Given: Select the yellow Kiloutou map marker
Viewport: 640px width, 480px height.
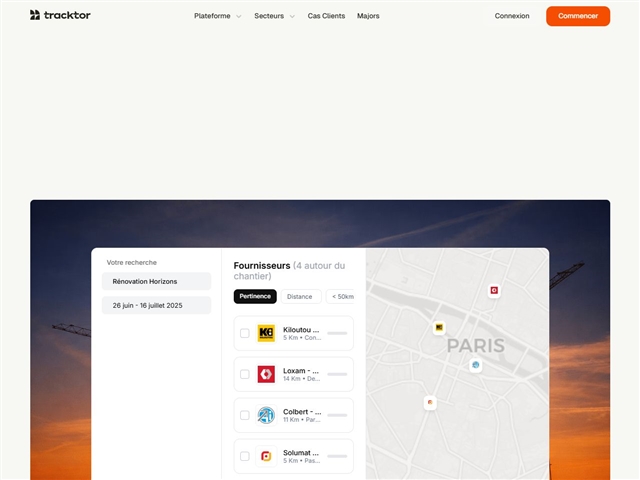Looking at the screenshot, I should coord(439,327).
